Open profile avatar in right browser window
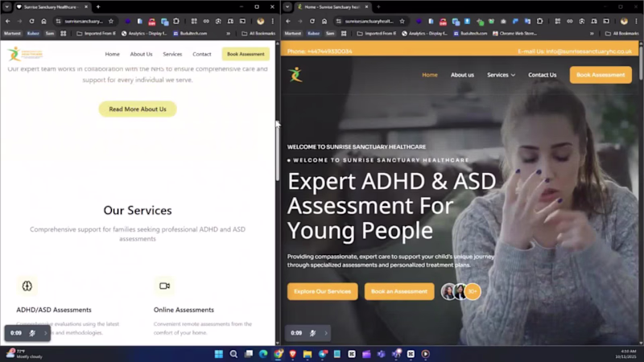644x362 pixels. [x=625, y=22]
